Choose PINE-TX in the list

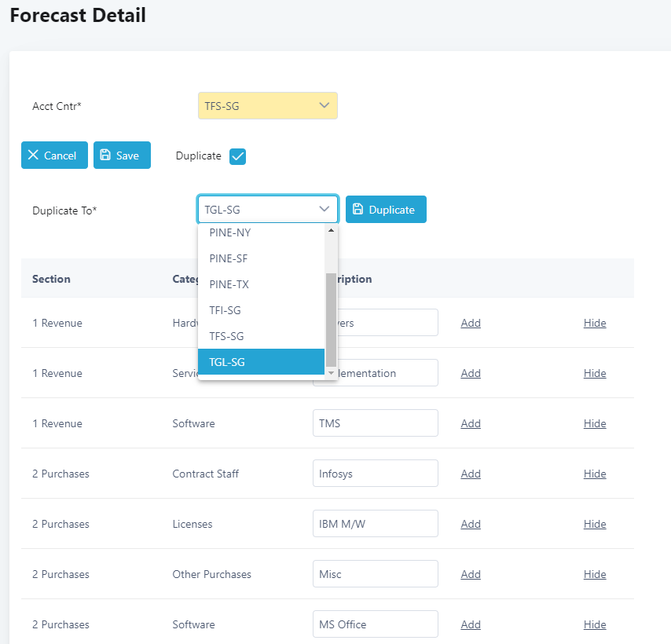point(229,284)
